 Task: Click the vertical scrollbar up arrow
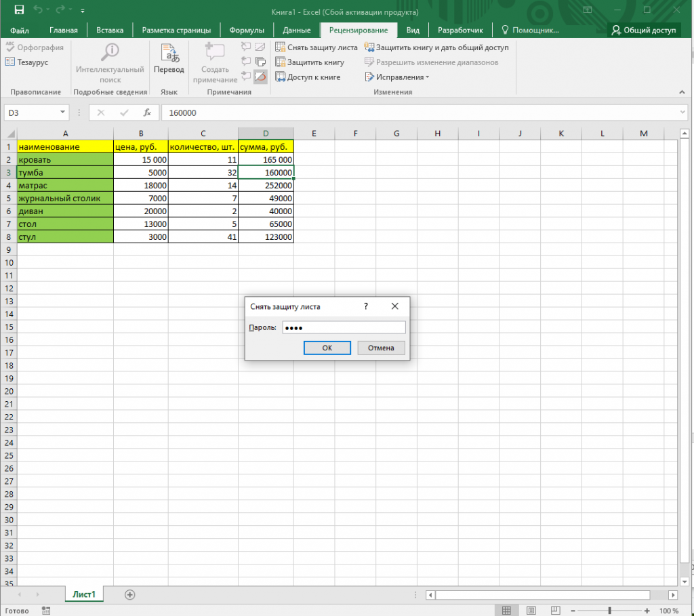(x=685, y=133)
